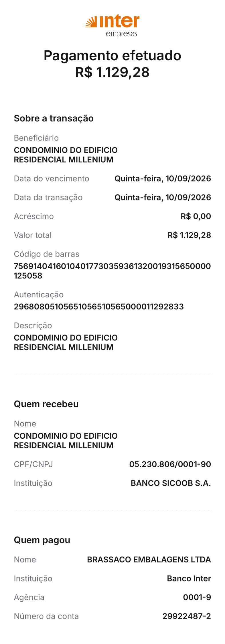Select the Data do vencimento value

(163, 178)
